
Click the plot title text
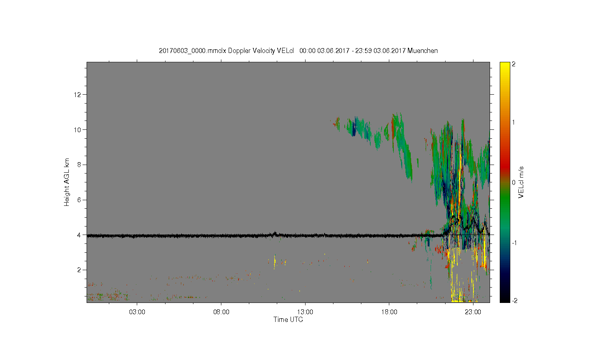pyautogui.click(x=298, y=51)
